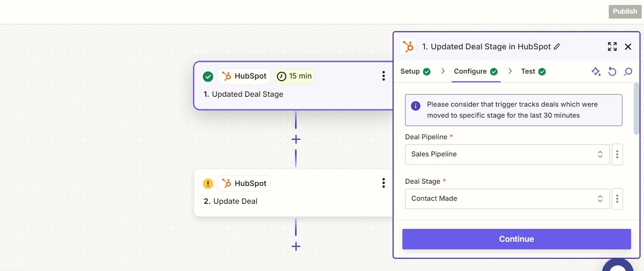644x271 pixels.
Task: Open the comment bubble icon in panel
Action: pyautogui.click(x=628, y=71)
